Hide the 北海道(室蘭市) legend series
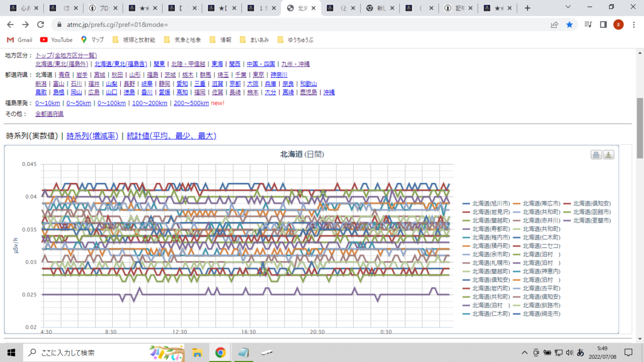Screen dimensions: 644x362 click(x=587, y=220)
